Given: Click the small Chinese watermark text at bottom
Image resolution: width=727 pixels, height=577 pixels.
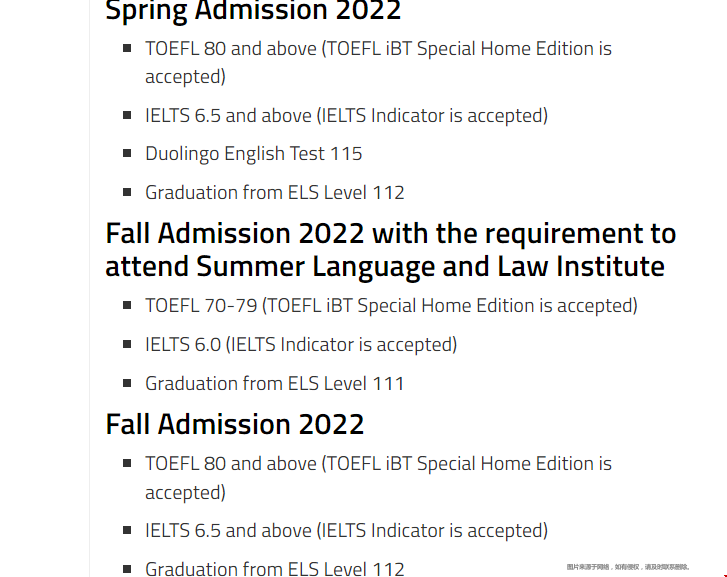Looking at the screenshot, I should [628, 567].
